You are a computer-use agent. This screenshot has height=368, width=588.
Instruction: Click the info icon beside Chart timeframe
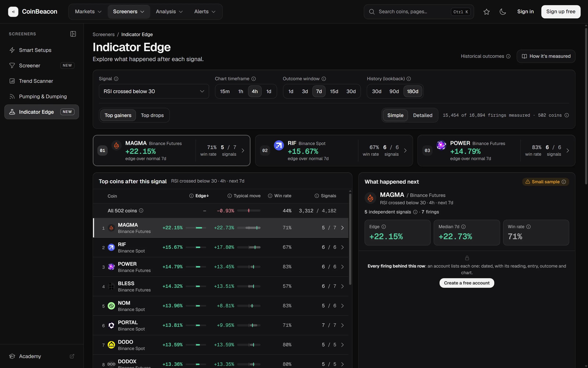click(253, 79)
